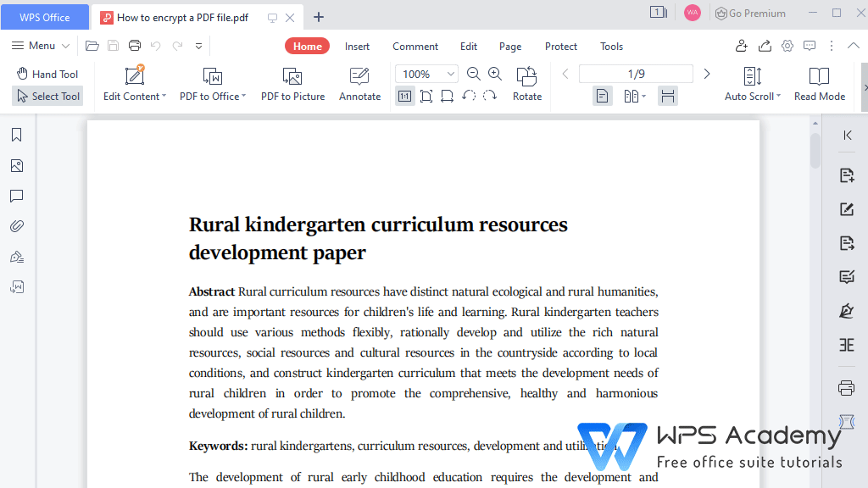Viewport: 868px width, 488px height.
Task: Open the settings gear icon
Action: (787, 46)
